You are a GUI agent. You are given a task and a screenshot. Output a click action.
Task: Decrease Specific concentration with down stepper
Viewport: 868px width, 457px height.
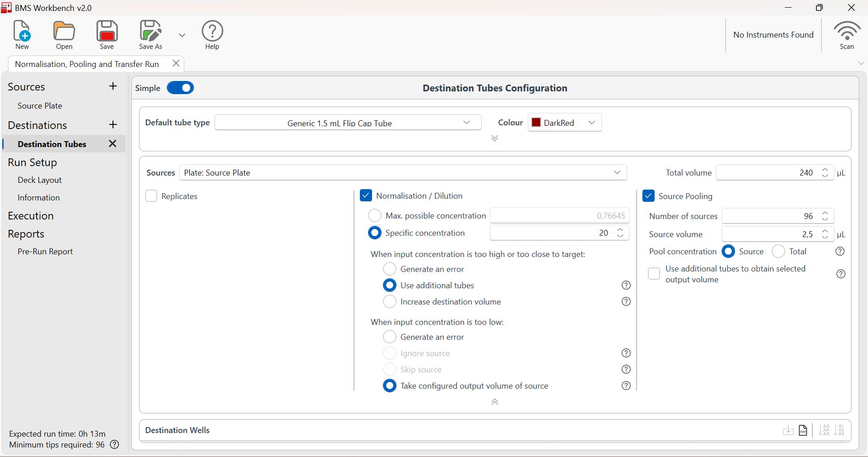[620, 236]
